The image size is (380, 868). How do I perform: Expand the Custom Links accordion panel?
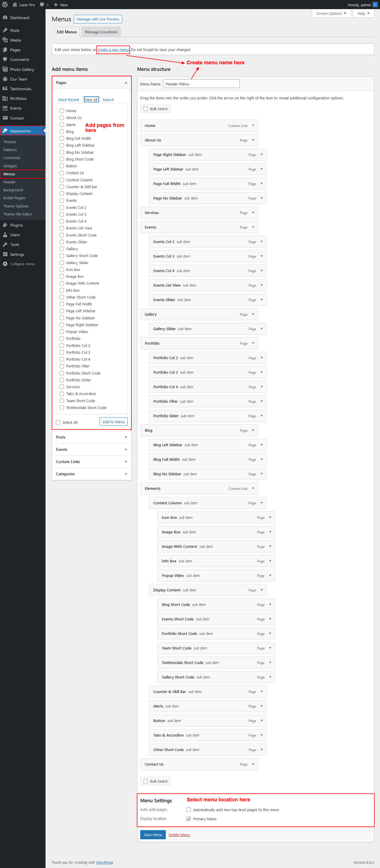click(126, 462)
